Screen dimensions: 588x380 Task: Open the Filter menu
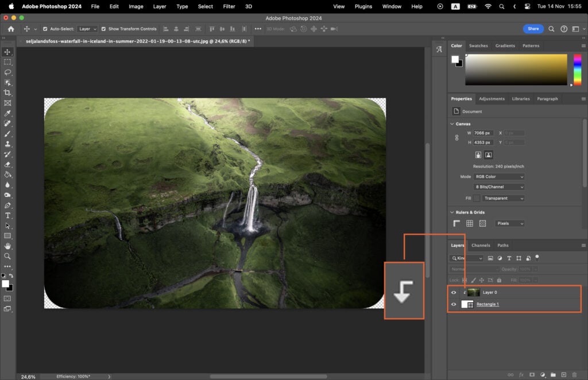coord(229,6)
